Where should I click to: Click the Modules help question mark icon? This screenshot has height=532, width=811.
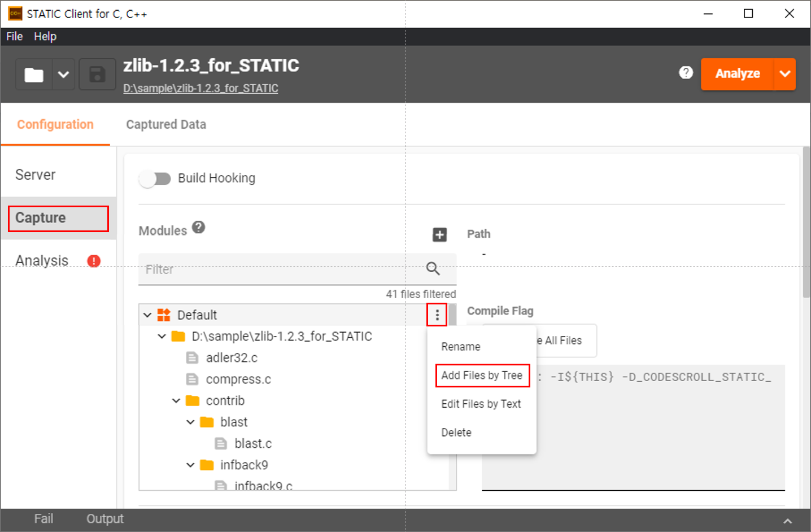pyautogui.click(x=198, y=227)
